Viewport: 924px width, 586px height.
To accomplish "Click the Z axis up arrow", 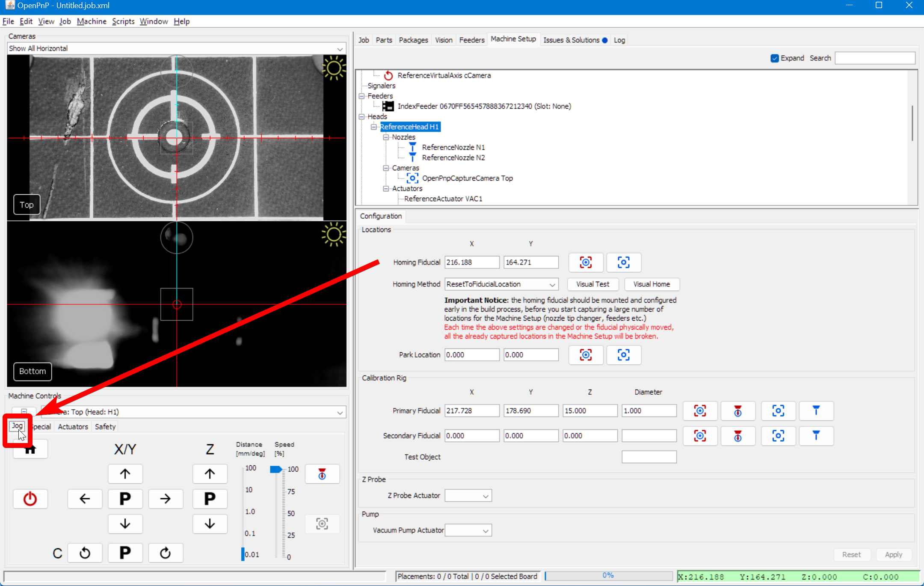I will (x=210, y=474).
